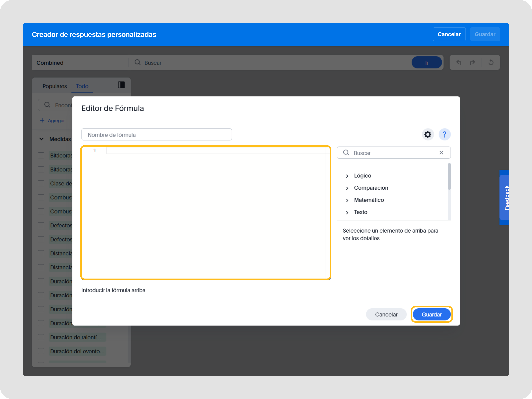Click the Agregar link
The image size is (532, 399).
click(53, 120)
